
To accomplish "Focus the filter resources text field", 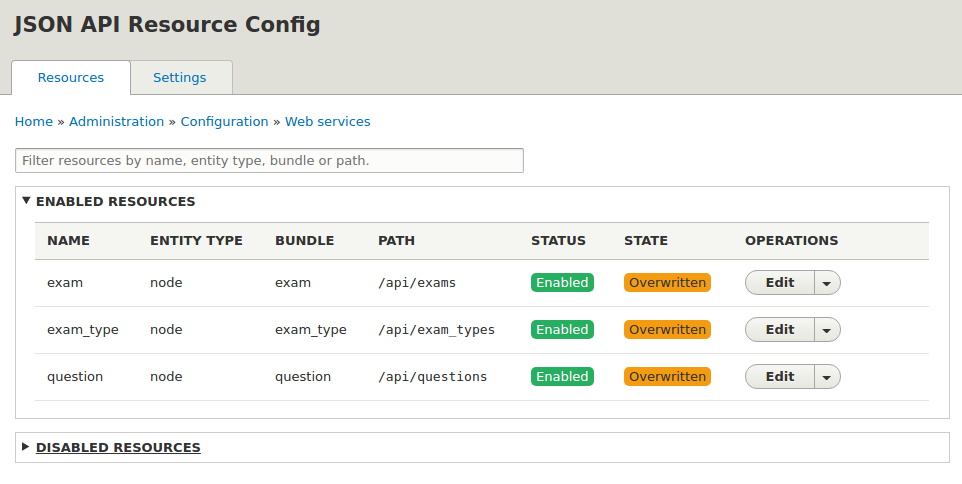I will pyautogui.click(x=269, y=161).
